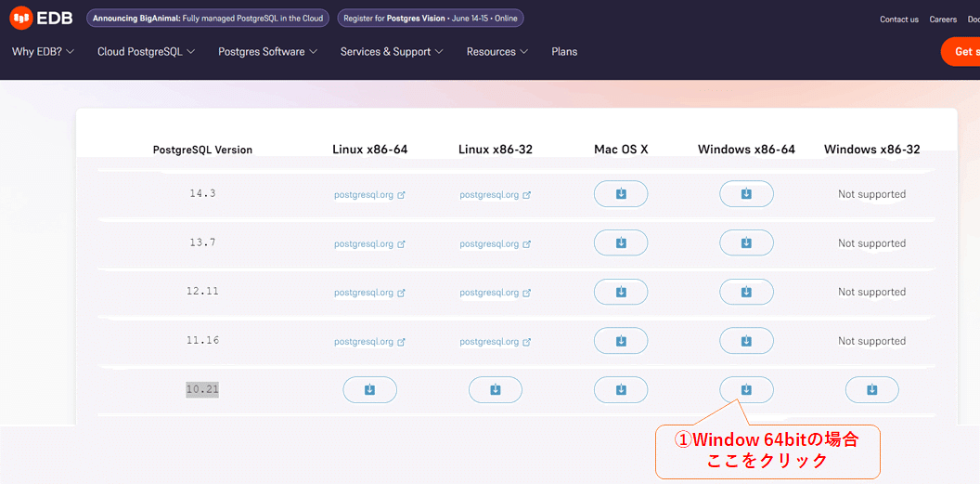Click the 11.16 version cell
This screenshot has width=980, height=484.
pos(202,340)
